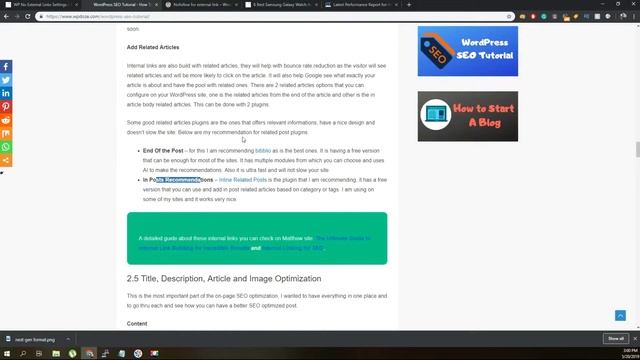
Task: Open Windows taskbar search
Action: [23, 353]
